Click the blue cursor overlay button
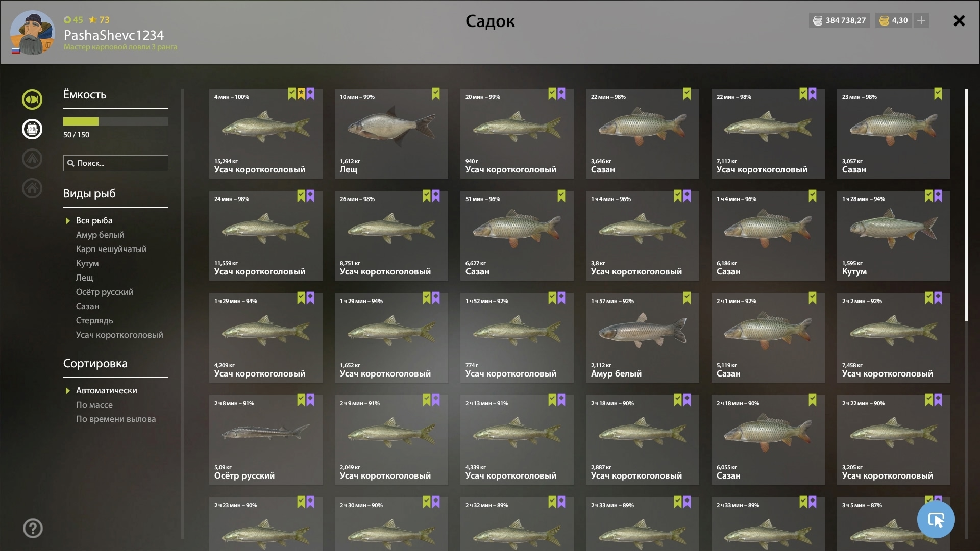This screenshot has width=980, height=551. pyautogui.click(x=936, y=519)
